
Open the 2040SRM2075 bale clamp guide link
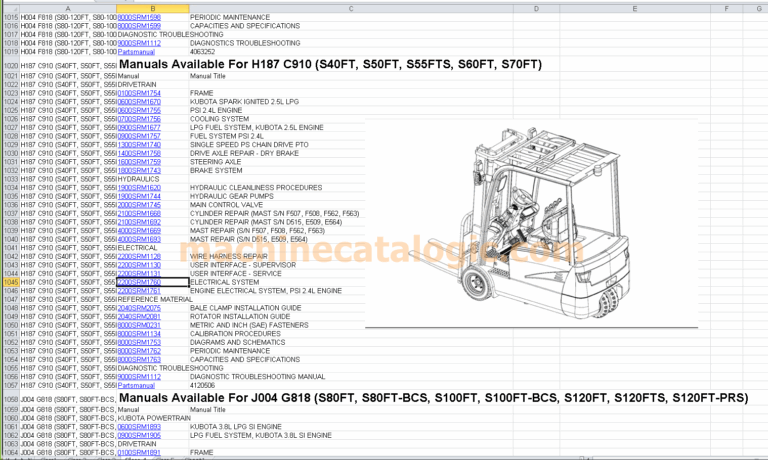pyautogui.click(x=139, y=308)
